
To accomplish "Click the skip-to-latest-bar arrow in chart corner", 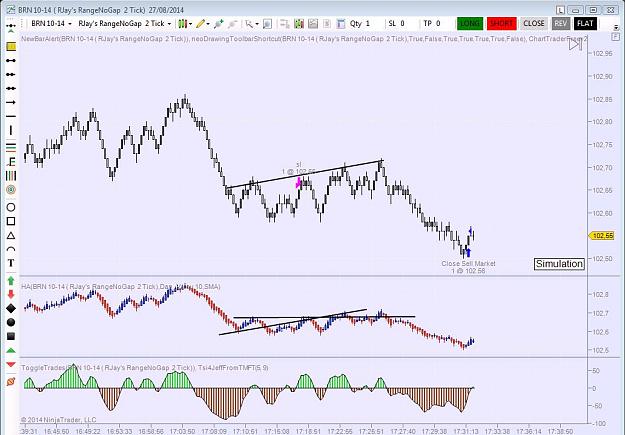I will [575, 45].
